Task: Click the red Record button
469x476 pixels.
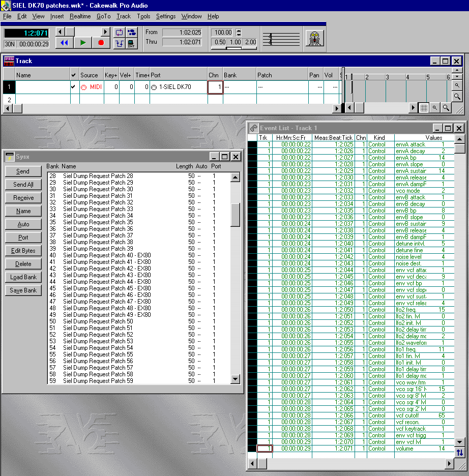Action: (101, 43)
